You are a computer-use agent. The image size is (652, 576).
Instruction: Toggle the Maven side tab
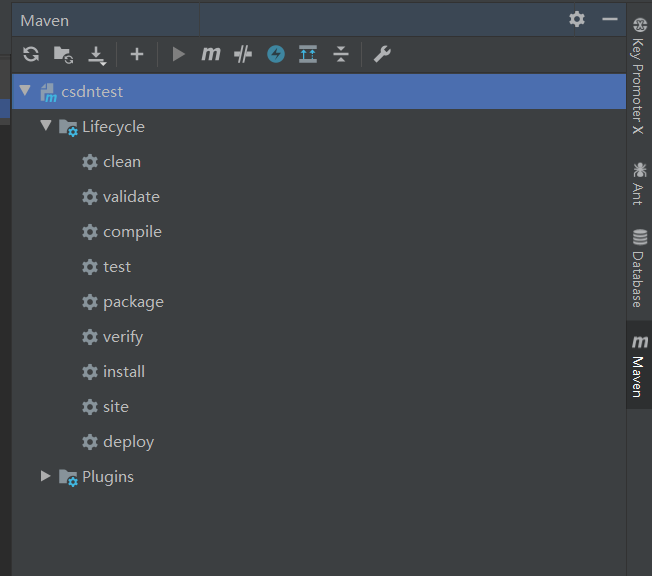[x=639, y=365]
